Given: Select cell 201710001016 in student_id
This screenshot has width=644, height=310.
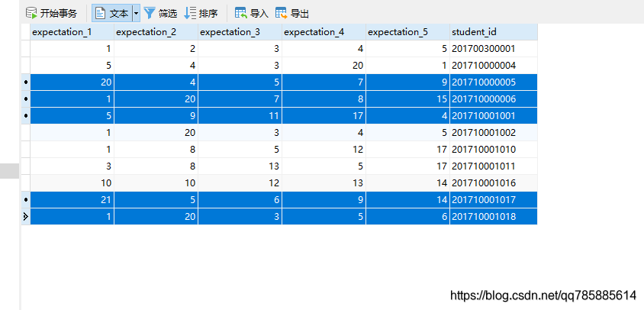Looking at the screenshot, I should tap(494, 183).
